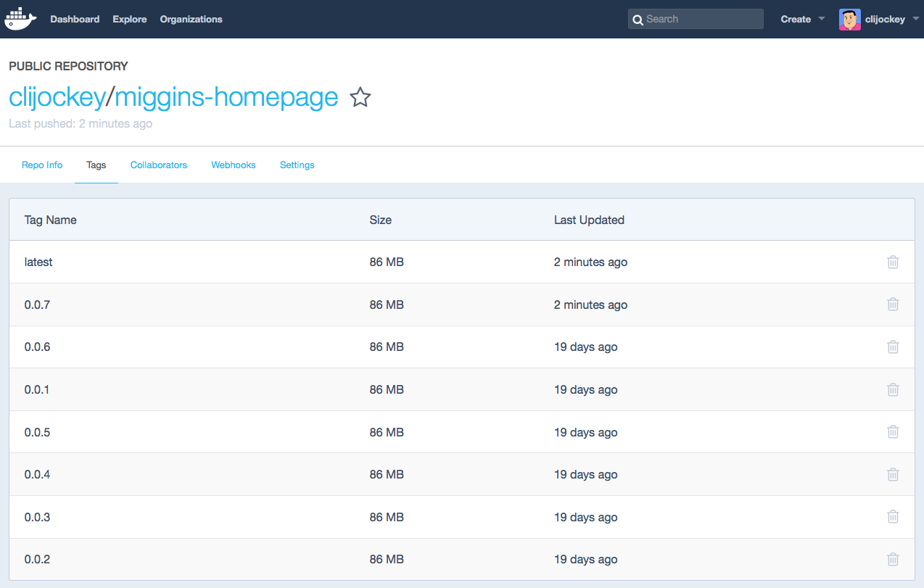Expand the clijockey account menu arrow
Screen dimensions: 924x588
[x=915, y=19]
